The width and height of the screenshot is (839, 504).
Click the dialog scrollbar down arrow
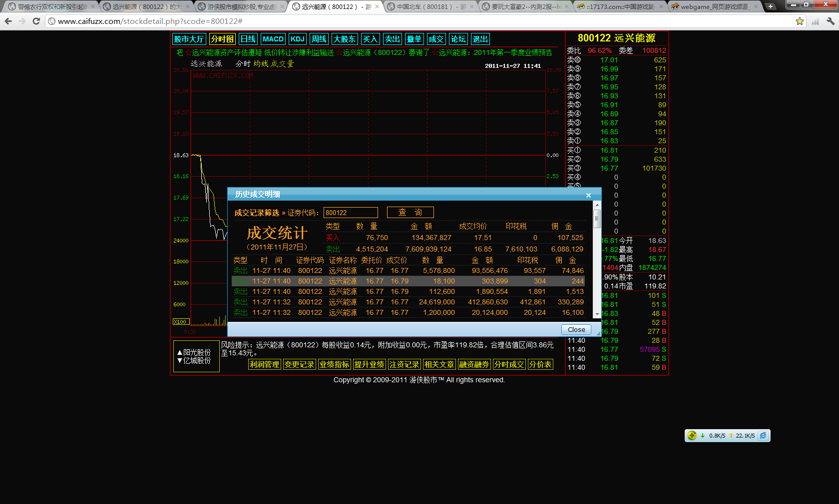(x=597, y=314)
